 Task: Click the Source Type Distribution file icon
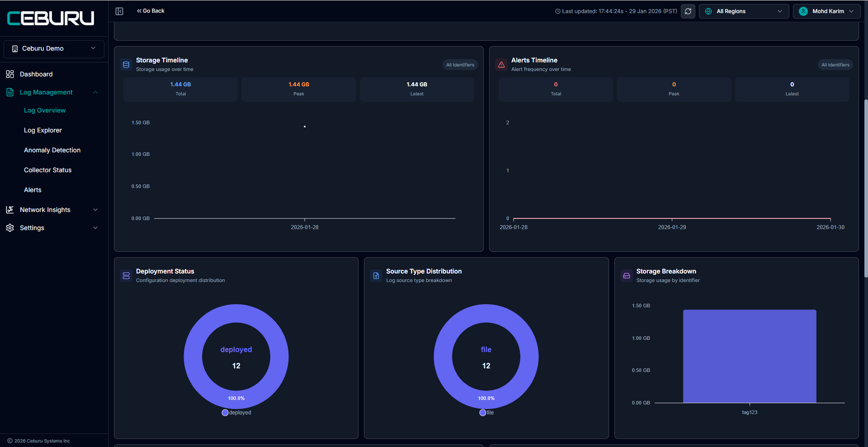(376, 276)
